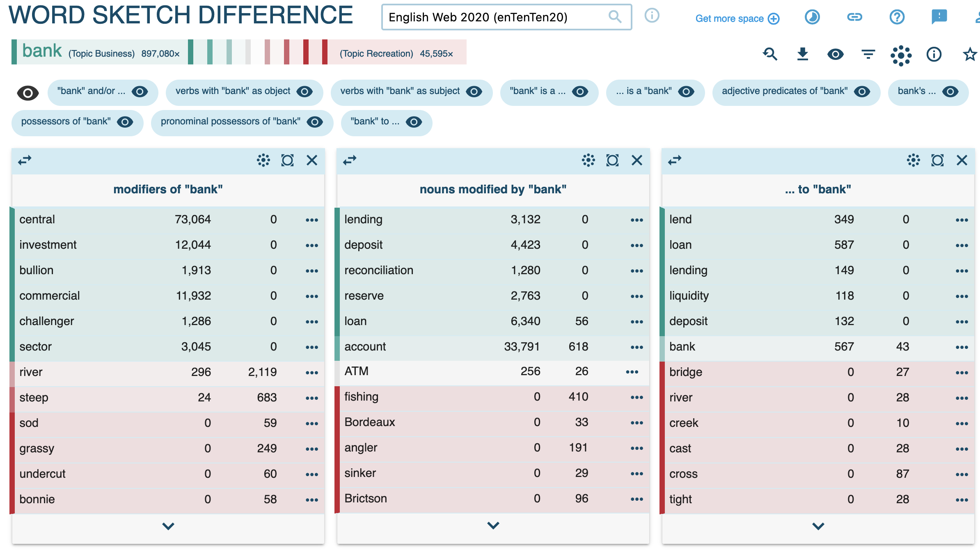Click the change search criteria magnifier icon
Screen dimensions: 980x550
770,54
